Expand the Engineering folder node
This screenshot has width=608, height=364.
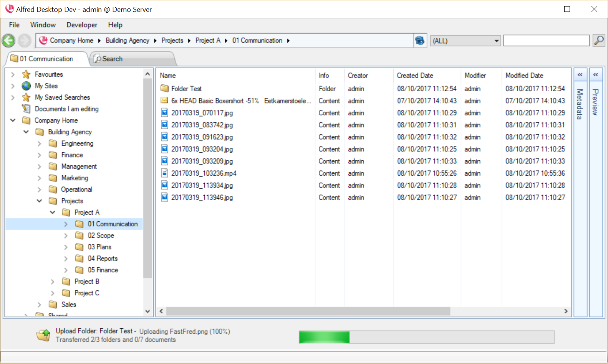[x=39, y=143]
